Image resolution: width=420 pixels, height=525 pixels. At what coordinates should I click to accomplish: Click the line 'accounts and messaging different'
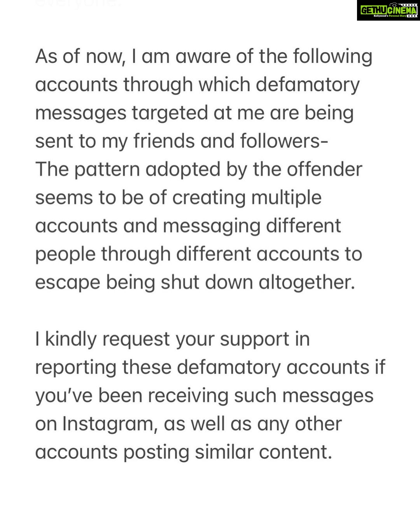coord(188,226)
